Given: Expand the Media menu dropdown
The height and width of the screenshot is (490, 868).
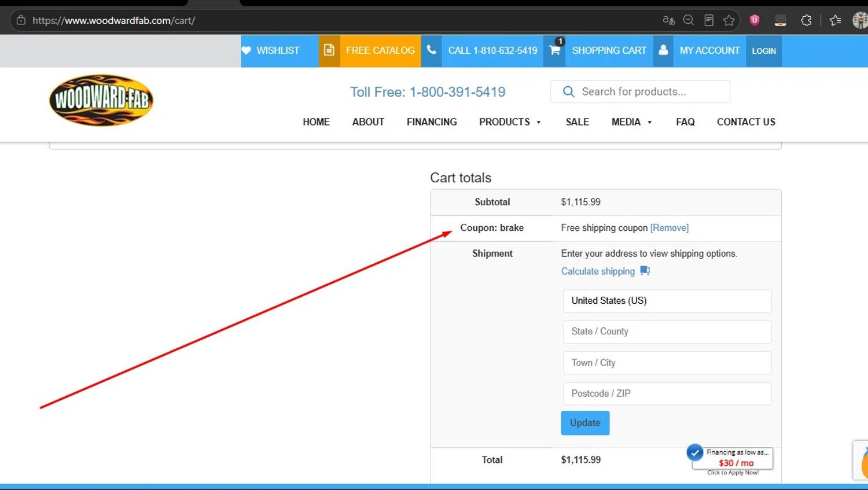Looking at the screenshot, I should pos(631,122).
